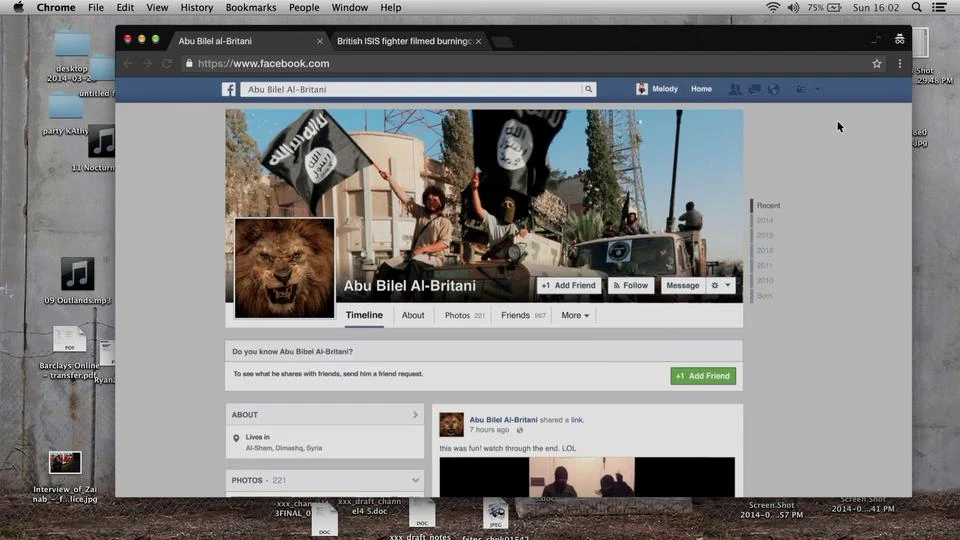The height and width of the screenshot is (540, 960).
Task: Reload the page with refresh icon
Action: point(167,64)
